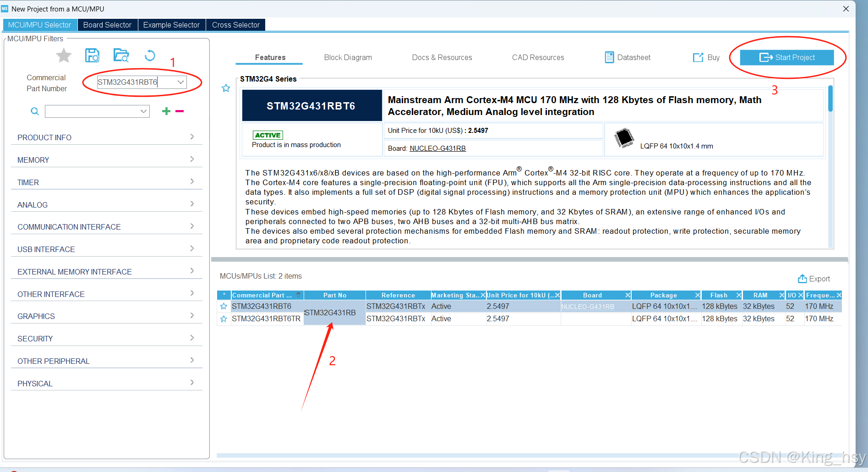
Task: Close the RAM column
Action: coord(782,295)
